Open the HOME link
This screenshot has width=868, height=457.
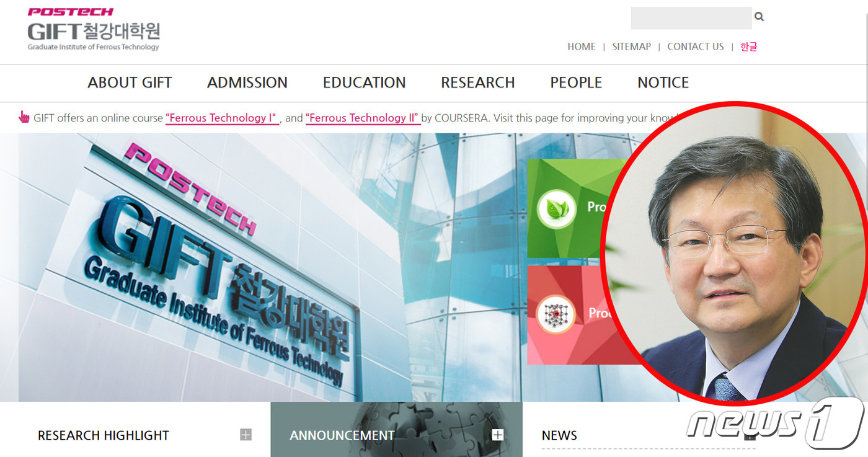581,47
